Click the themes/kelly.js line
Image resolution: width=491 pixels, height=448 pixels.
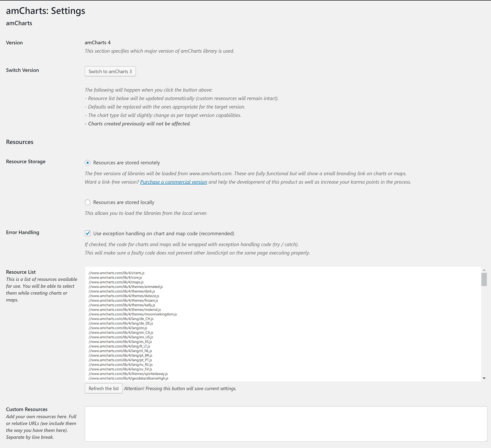coord(122,305)
